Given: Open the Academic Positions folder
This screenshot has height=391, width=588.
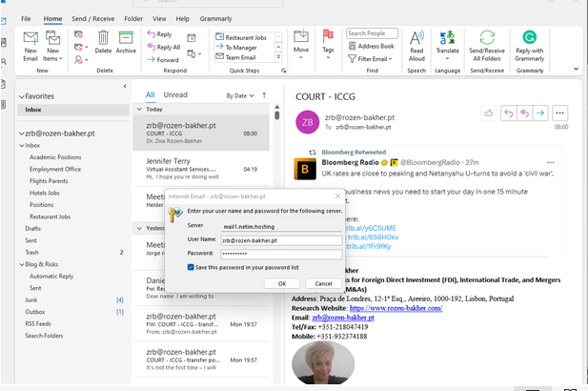Looking at the screenshot, I should pos(55,157).
